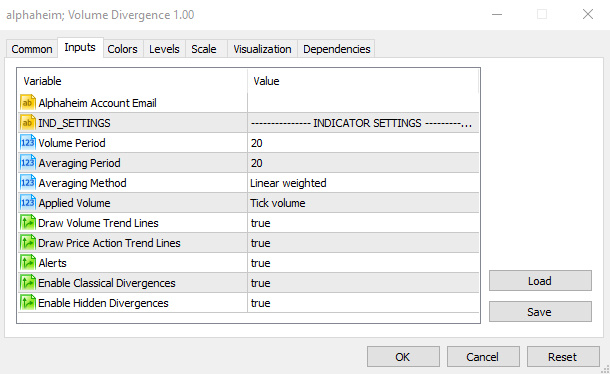Open the Colors tab

tap(123, 49)
